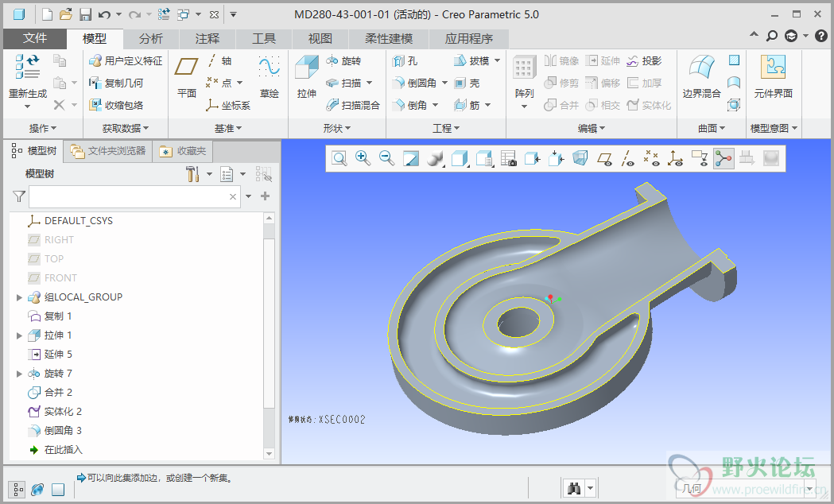Select the 轴 datum axis tool

pos(219,60)
